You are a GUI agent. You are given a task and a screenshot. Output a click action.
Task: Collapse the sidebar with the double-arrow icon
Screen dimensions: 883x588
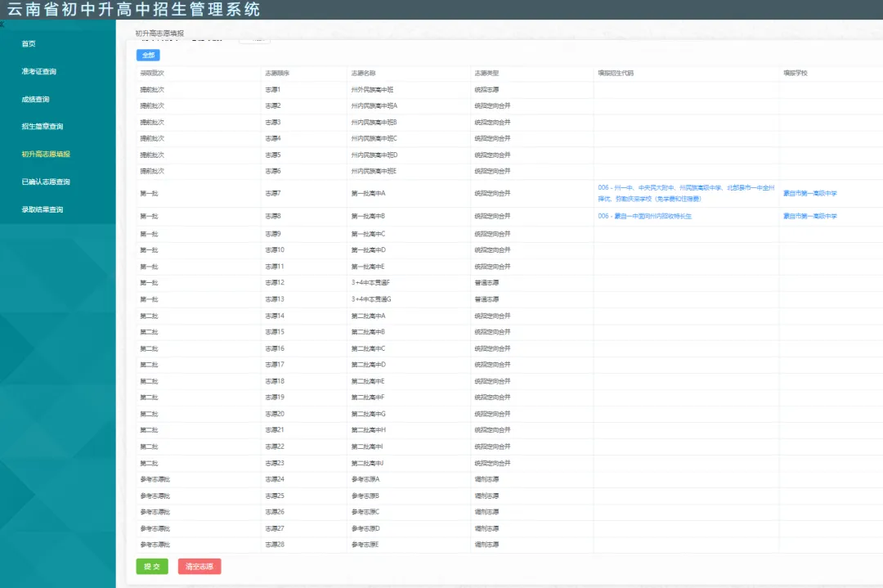tap(2, 25)
